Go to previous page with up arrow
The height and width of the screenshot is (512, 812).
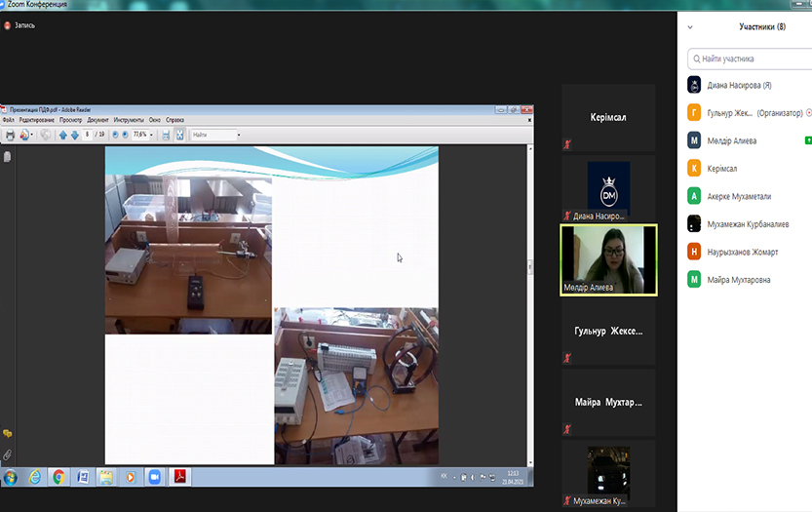[63, 135]
